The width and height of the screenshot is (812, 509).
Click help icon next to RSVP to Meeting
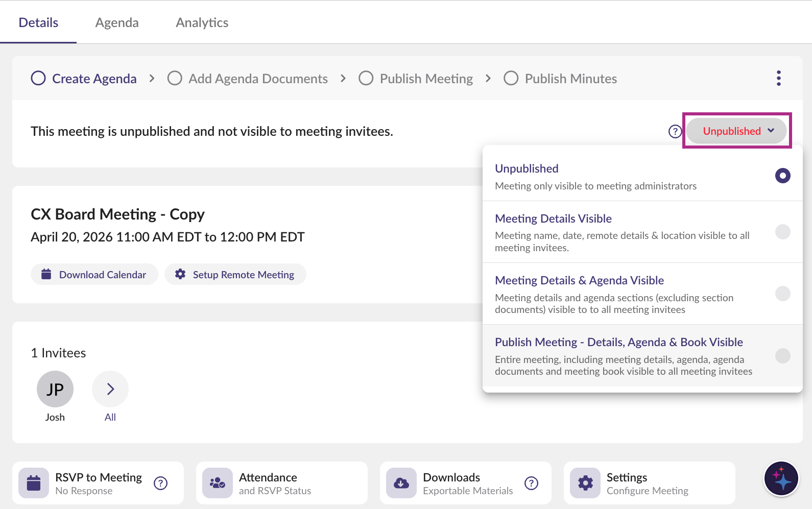point(160,483)
